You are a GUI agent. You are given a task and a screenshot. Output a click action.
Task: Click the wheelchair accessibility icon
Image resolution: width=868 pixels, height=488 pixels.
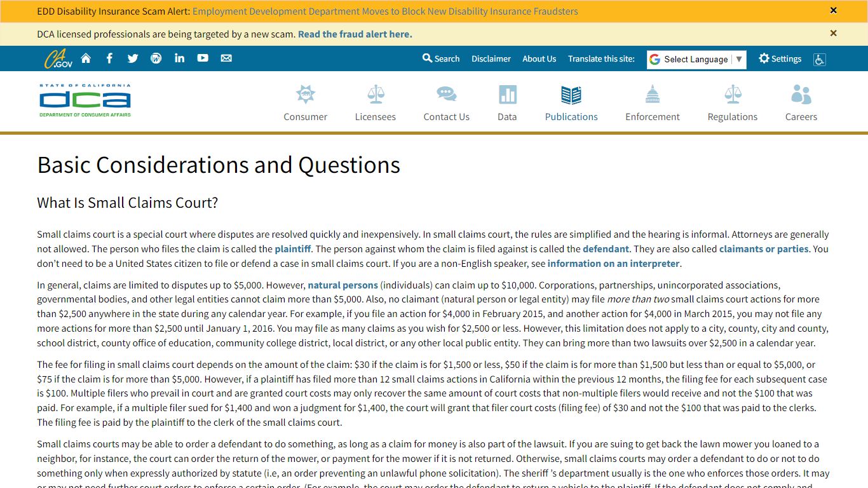(x=820, y=59)
